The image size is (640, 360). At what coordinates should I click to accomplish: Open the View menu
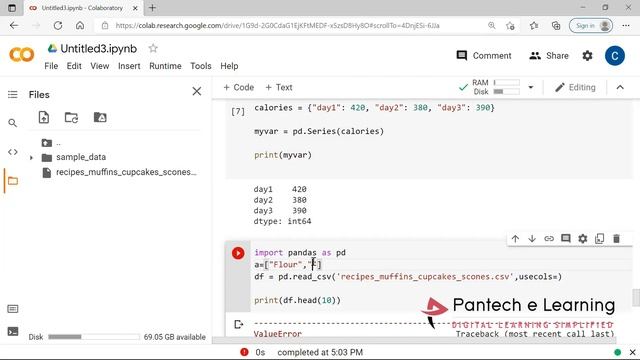coord(100,66)
